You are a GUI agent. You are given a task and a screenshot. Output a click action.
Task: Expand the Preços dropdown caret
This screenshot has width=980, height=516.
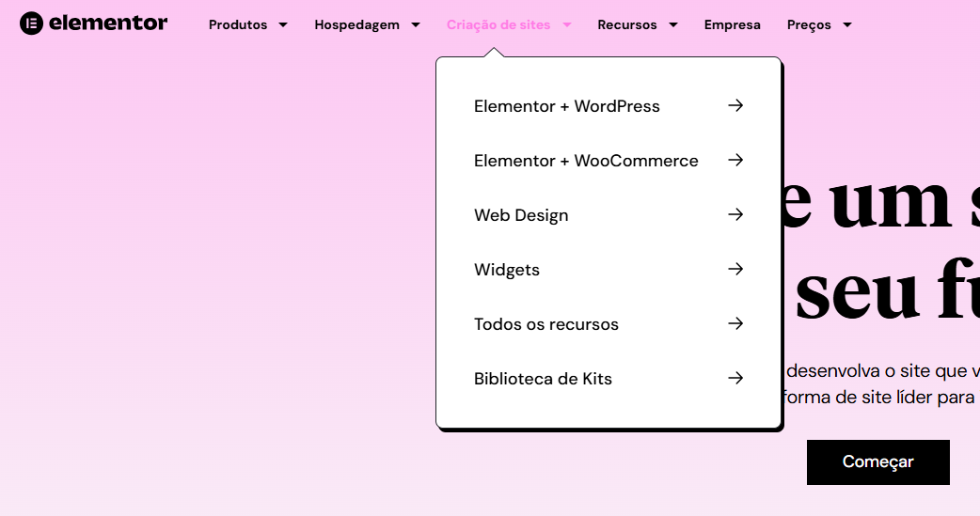(847, 25)
